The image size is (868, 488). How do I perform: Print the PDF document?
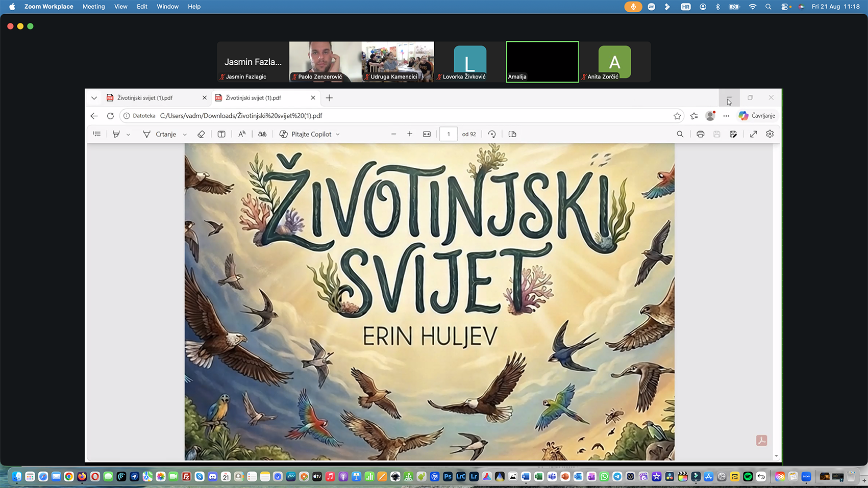[701, 134]
